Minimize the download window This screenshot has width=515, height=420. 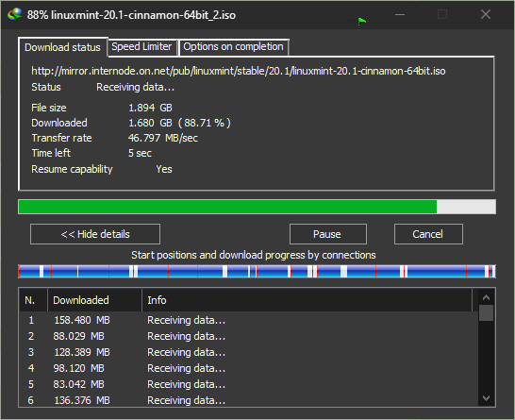400,14
